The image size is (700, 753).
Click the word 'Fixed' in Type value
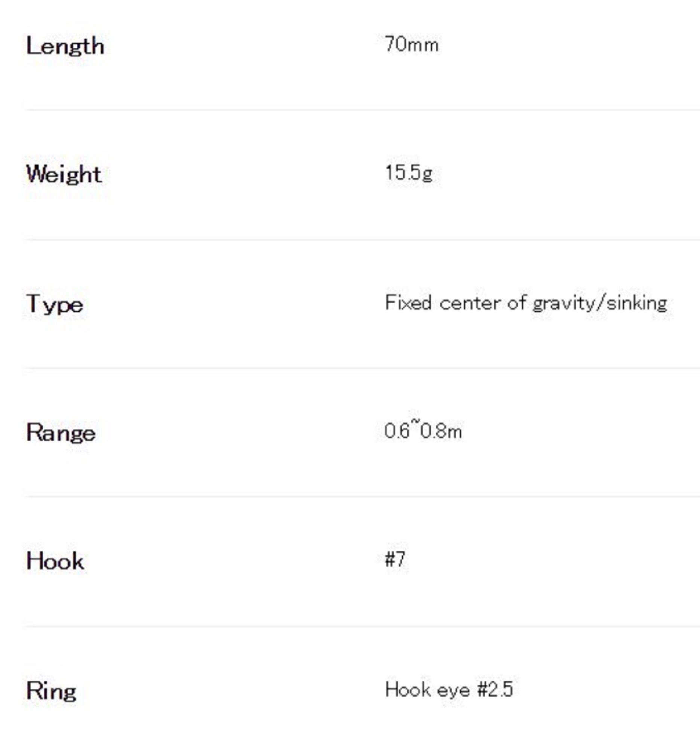[x=408, y=303]
